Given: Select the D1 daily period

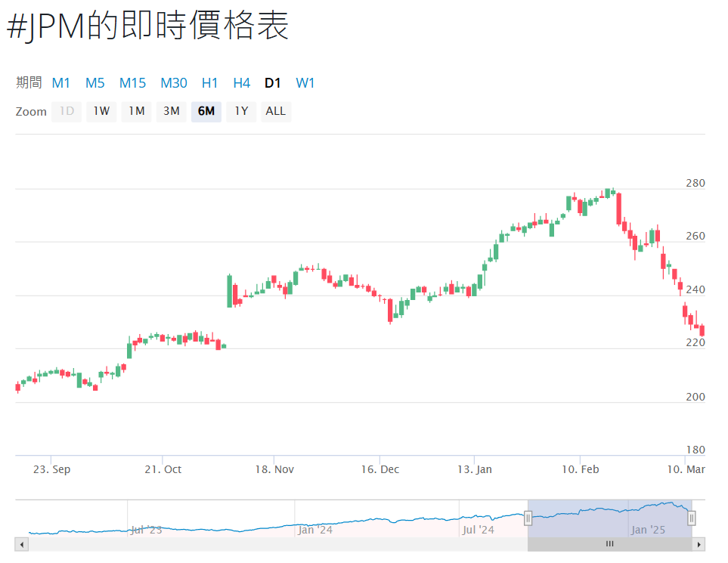Looking at the screenshot, I should tap(272, 83).
